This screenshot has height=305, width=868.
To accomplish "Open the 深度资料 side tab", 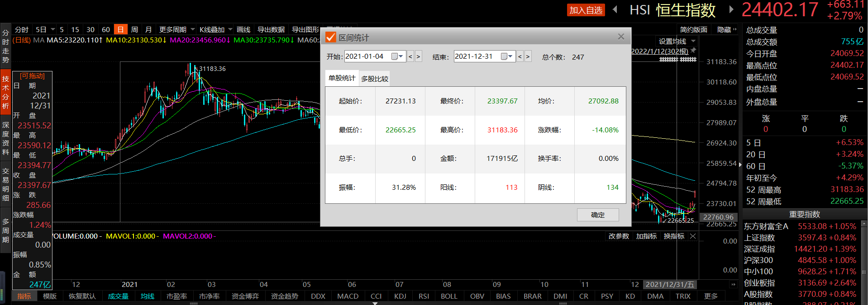I will [5, 138].
